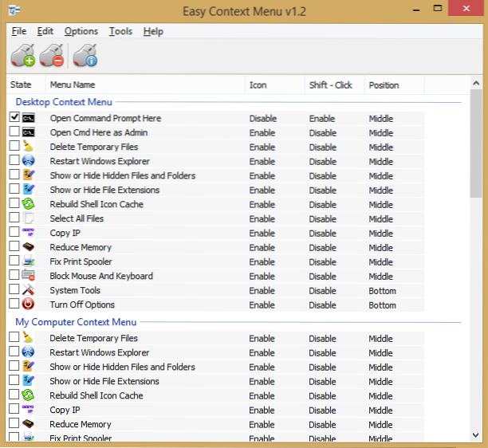
Task: Open the File menu
Action: tap(19, 31)
